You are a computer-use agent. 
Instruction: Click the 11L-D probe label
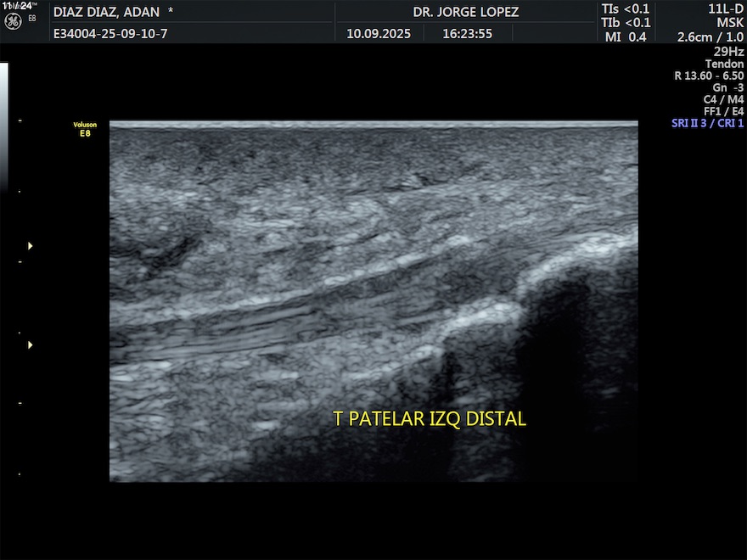click(725, 9)
